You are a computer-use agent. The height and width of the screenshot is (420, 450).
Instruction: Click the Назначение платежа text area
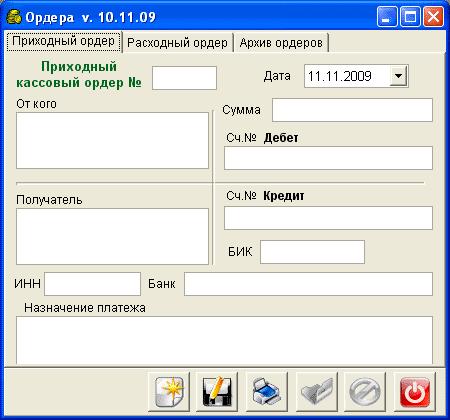point(224,341)
